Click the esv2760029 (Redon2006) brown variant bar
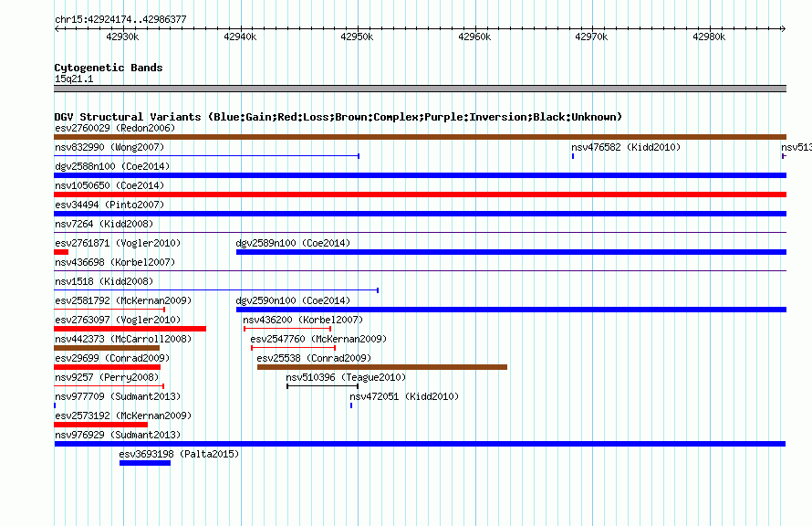This screenshot has height=526, width=812. [420, 137]
